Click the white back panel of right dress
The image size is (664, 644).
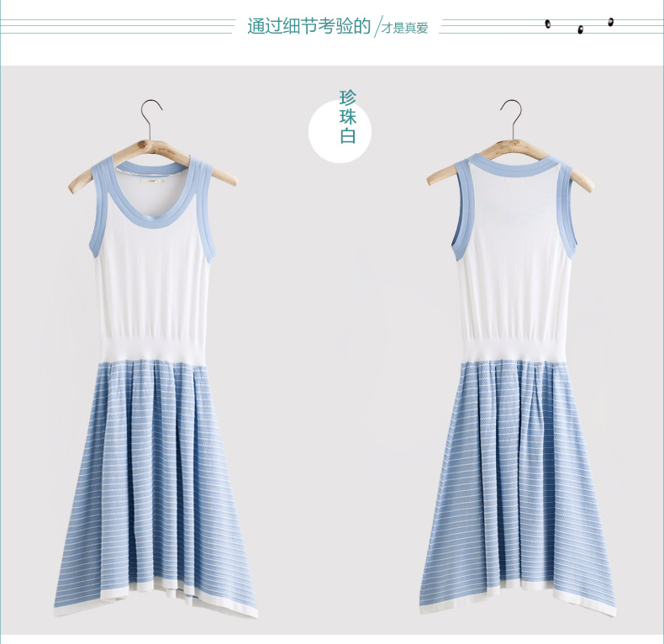511,252
